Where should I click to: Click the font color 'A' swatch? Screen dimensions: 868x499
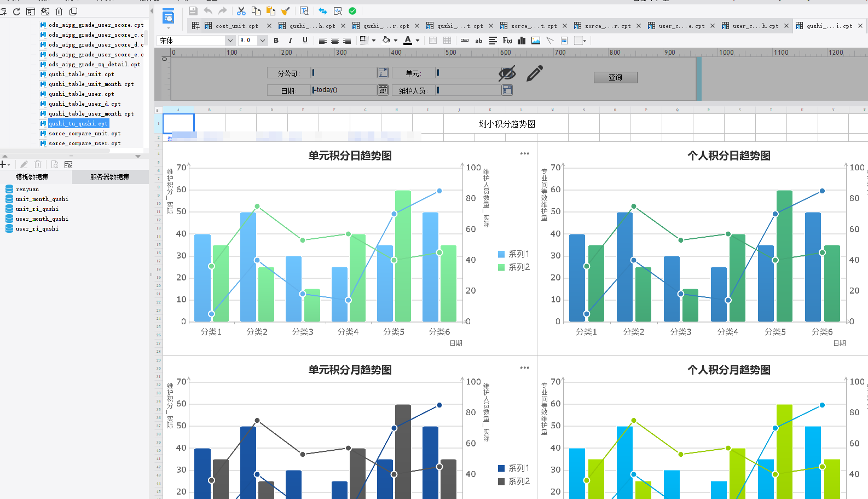[407, 41]
